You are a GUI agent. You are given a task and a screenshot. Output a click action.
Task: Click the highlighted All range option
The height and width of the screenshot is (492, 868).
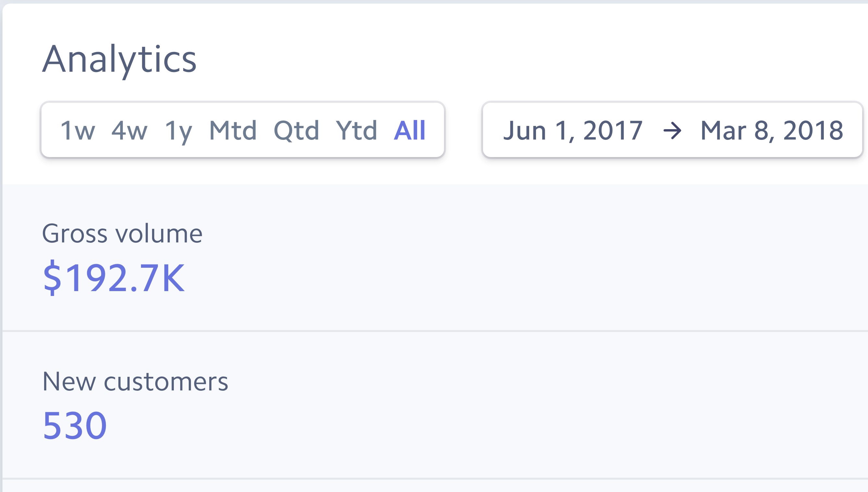410,130
